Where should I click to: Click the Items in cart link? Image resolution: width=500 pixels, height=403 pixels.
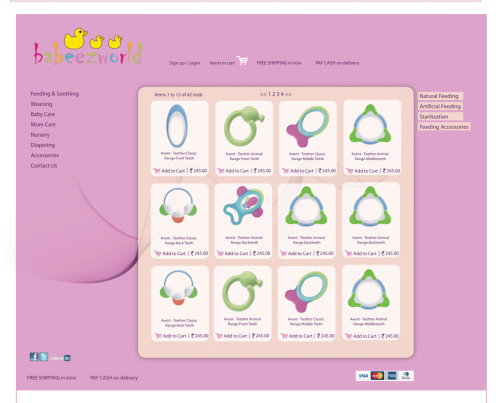(222, 63)
